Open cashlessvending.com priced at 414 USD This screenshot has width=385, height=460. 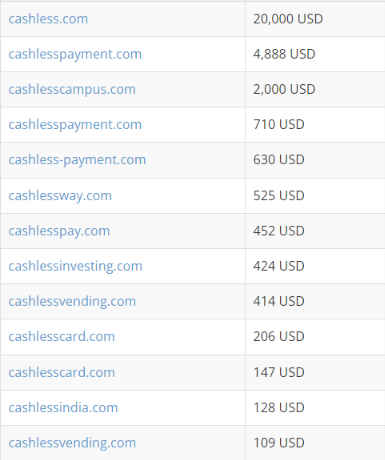[x=72, y=301]
